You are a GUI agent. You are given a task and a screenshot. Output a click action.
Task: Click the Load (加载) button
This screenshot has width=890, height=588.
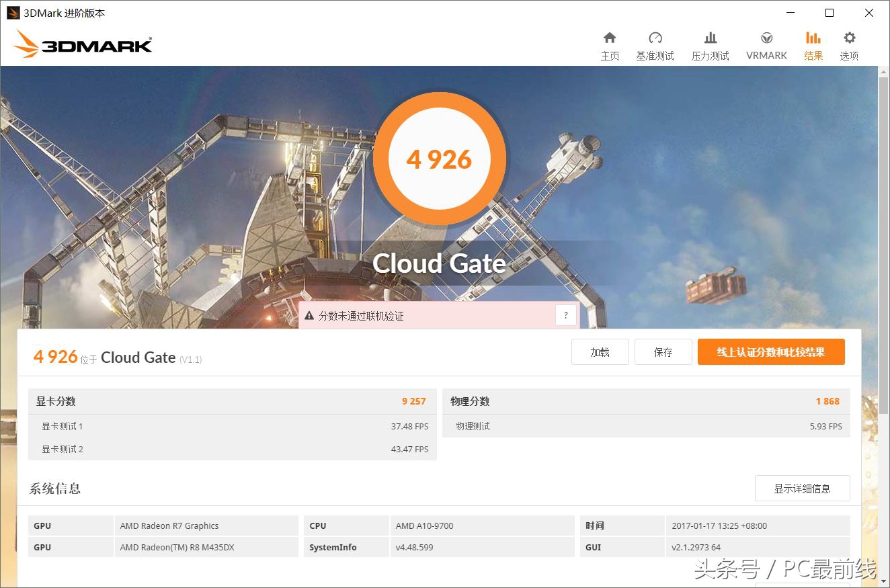tap(600, 352)
